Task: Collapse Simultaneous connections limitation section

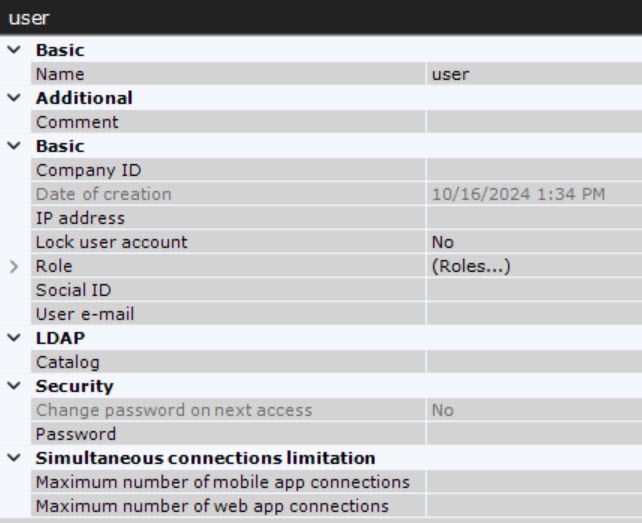Action: click(x=14, y=458)
